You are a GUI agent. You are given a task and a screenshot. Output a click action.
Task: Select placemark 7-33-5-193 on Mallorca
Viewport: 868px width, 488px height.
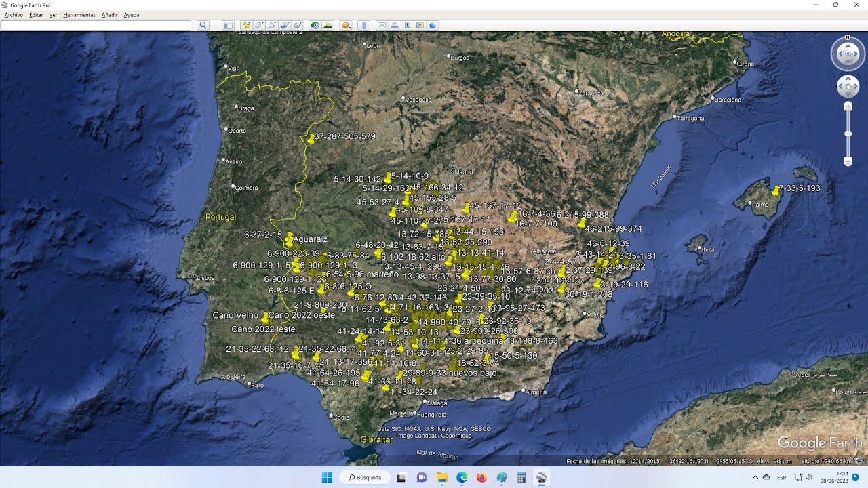click(800, 188)
